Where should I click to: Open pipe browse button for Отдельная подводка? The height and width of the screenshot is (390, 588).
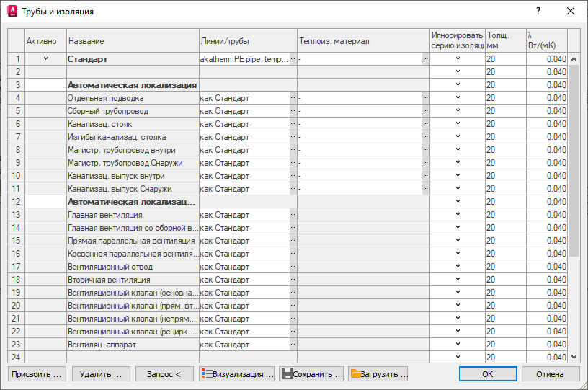coord(293,98)
